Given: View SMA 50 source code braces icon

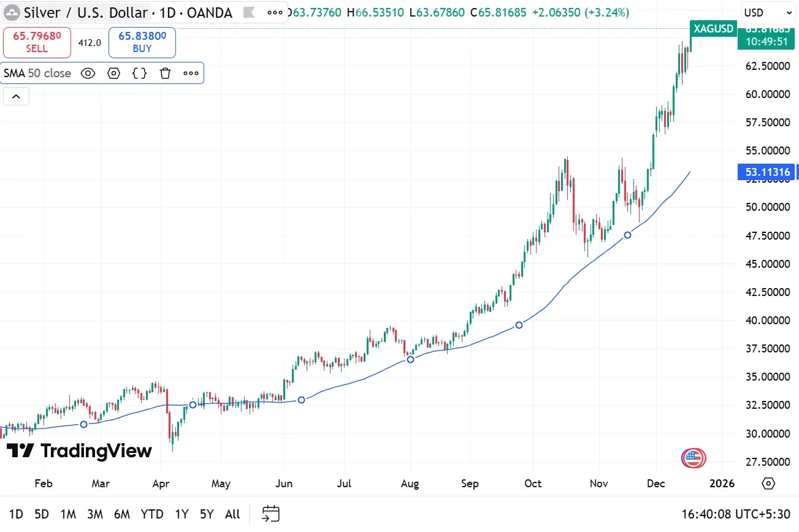Looking at the screenshot, I should click(x=139, y=73).
